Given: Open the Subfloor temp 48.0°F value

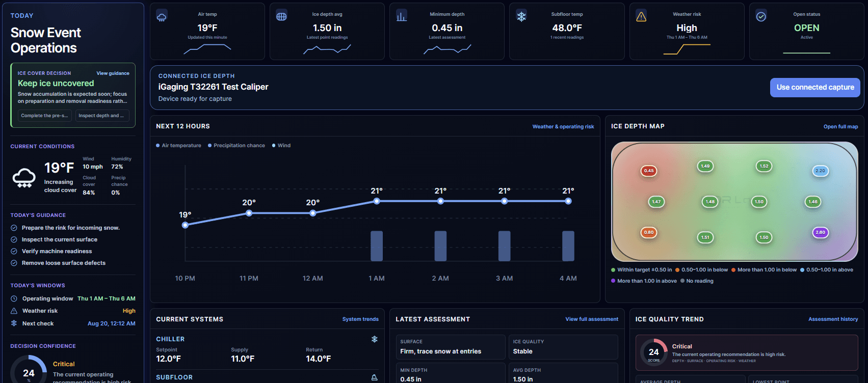Looking at the screenshot, I should [567, 28].
